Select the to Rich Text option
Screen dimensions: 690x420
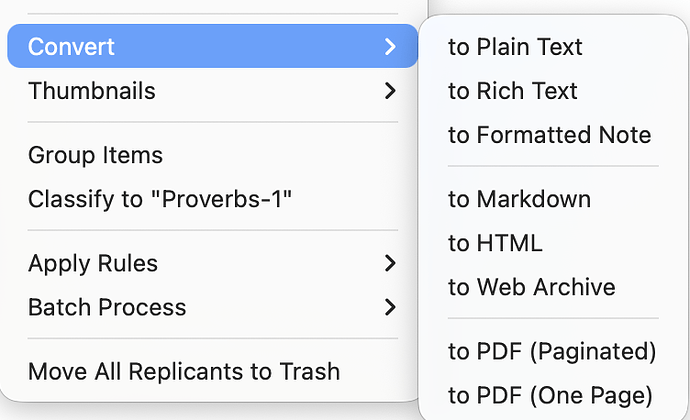pyautogui.click(x=513, y=91)
